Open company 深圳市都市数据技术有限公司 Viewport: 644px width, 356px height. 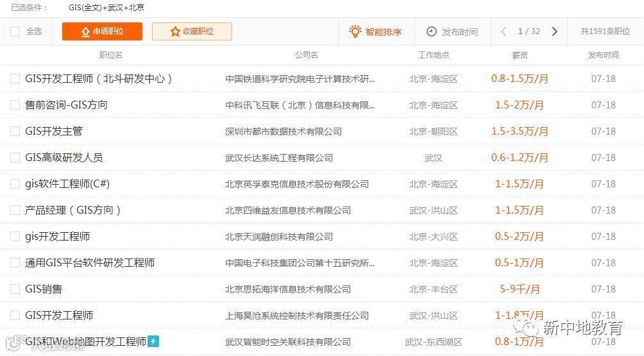tap(284, 131)
